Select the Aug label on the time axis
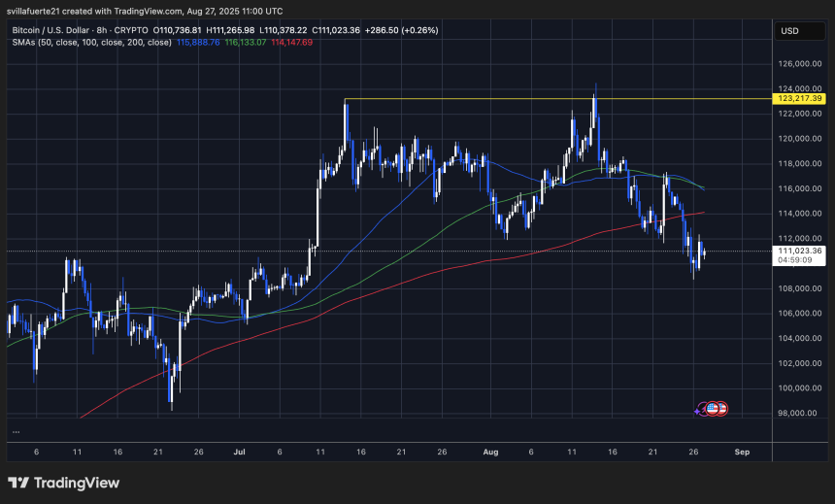 click(486, 452)
